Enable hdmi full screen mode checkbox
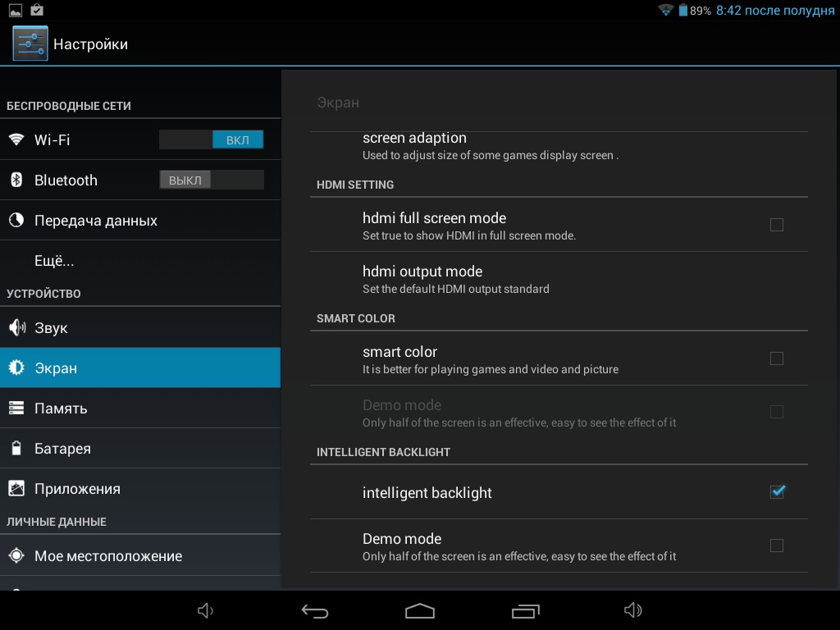This screenshot has width=840, height=630. click(x=776, y=225)
